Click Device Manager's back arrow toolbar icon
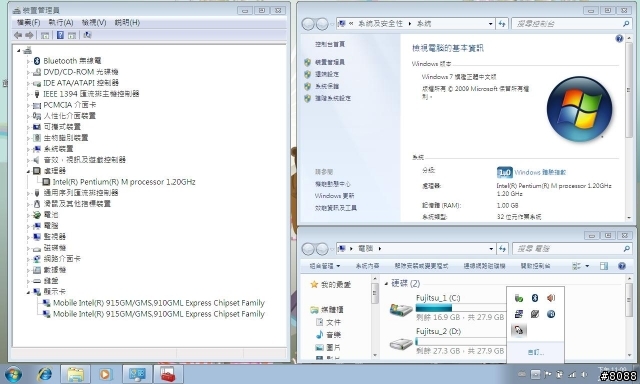The height and width of the screenshot is (384, 640). click(x=18, y=36)
